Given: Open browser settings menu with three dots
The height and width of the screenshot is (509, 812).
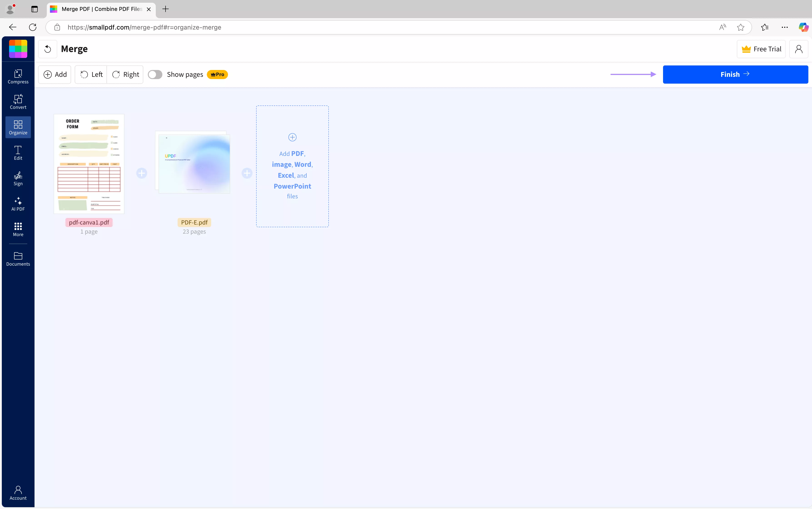Looking at the screenshot, I should 784,27.
